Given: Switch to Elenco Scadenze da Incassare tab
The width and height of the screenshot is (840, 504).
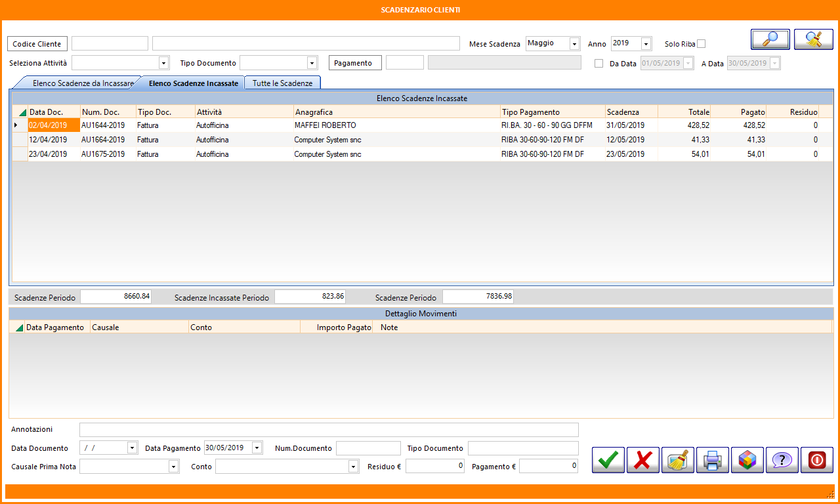Looking at the screenshot, I should click(x=79, y=84).
